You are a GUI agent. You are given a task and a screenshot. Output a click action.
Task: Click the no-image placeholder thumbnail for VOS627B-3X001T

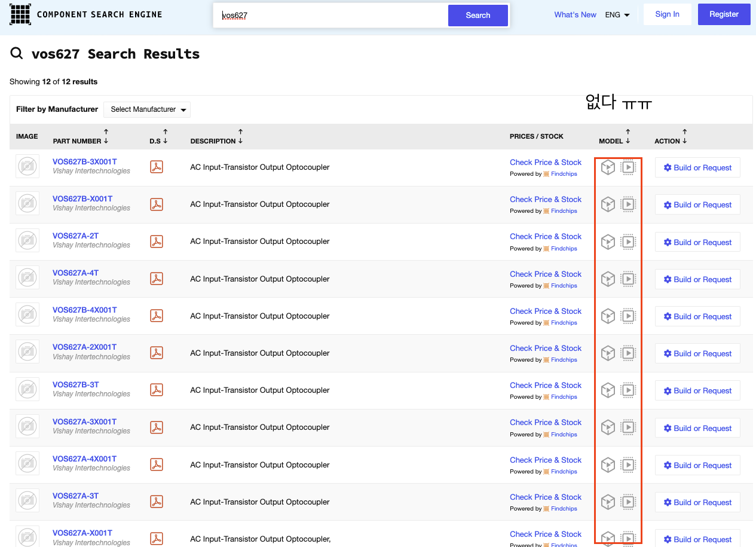point(27,167)
